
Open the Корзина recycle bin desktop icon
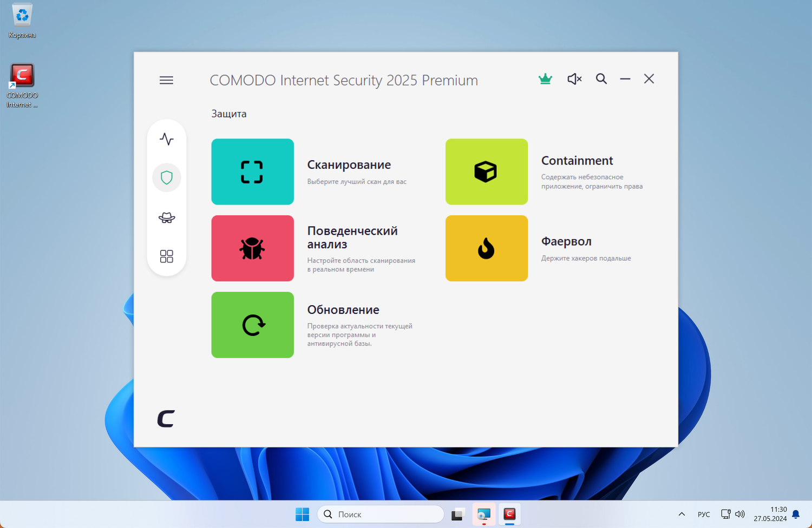22,22
